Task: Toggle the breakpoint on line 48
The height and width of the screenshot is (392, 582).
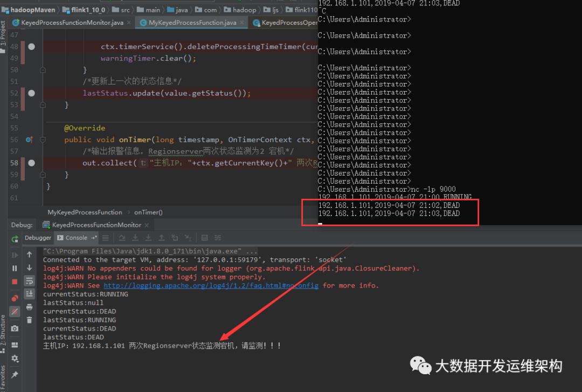Action: [x=31, y=46]
